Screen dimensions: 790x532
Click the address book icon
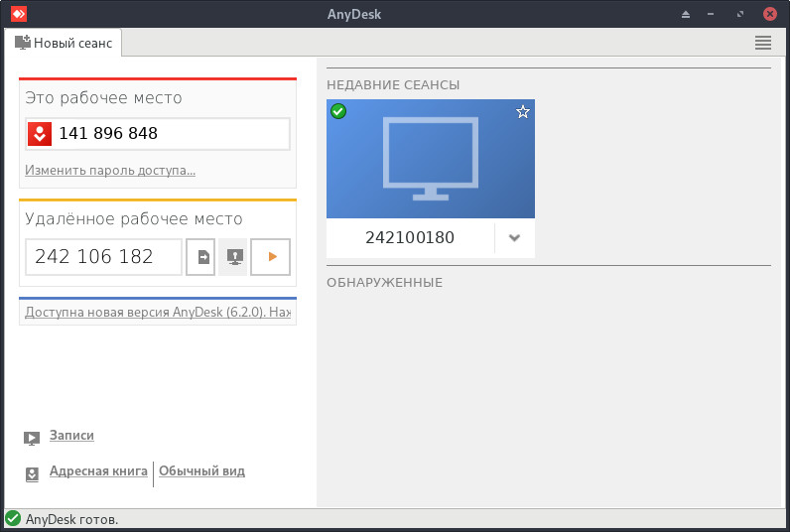tap(32, 474)
